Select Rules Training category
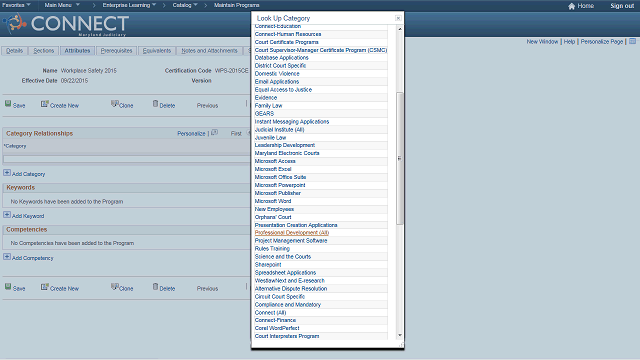Screen dimensions: 640x360 (x=272, y=249)
